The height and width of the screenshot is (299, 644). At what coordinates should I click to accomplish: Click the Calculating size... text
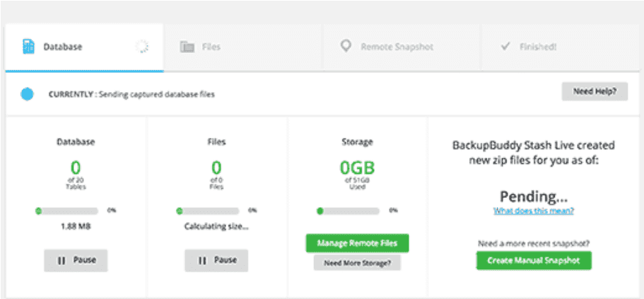216,227
